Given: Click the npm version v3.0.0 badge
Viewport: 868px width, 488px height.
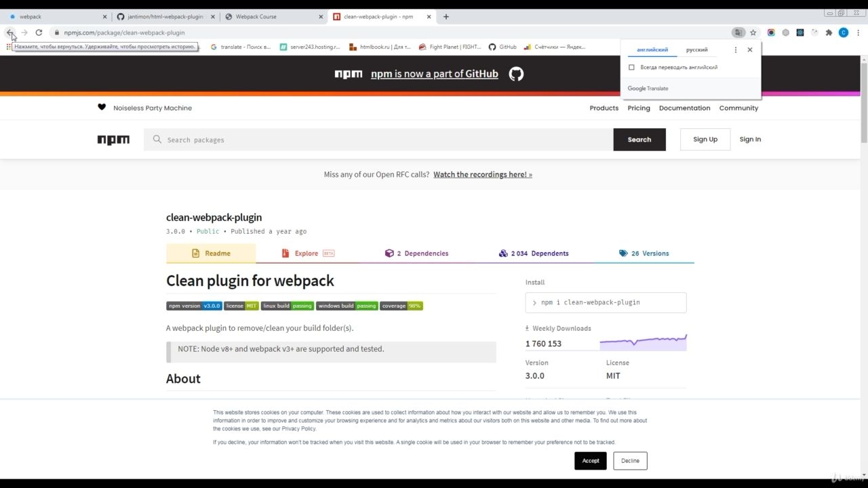Looking at the screenshot, I should 194,306.
